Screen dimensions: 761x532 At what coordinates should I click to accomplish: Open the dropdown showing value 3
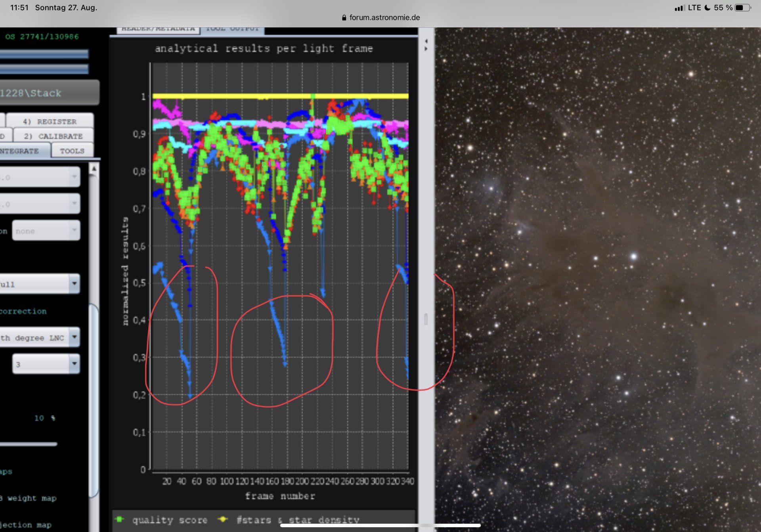click(x=46, y=364)
